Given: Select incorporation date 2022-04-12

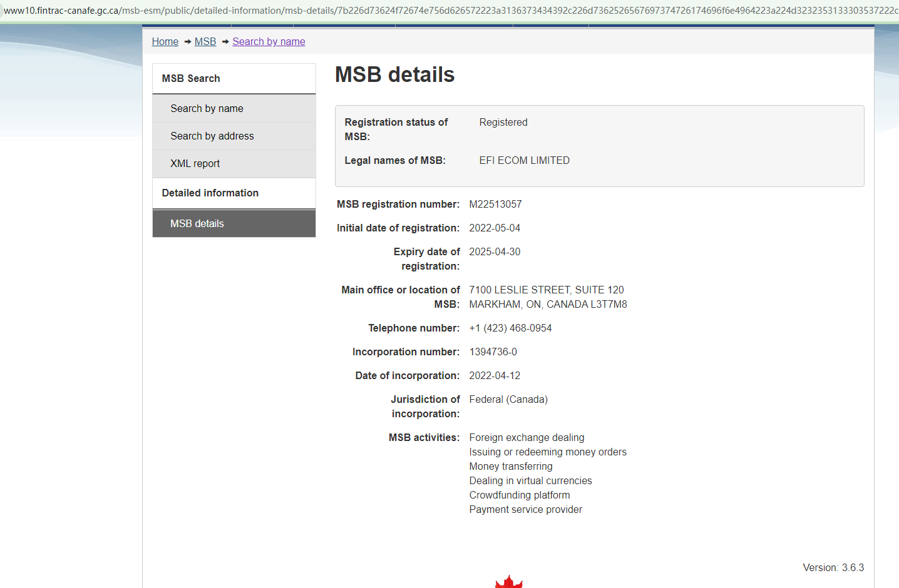Looking at the screenshot, I should (495, 375).
